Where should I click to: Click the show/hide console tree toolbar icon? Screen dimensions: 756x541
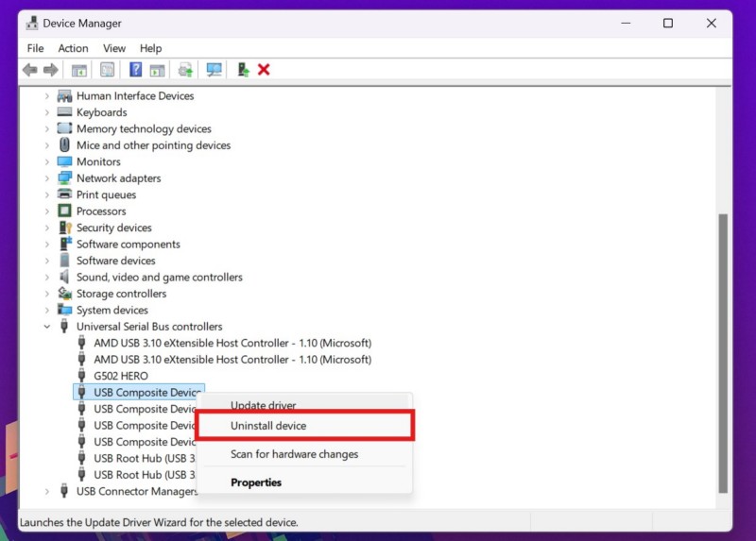click(x=79, y=70)
